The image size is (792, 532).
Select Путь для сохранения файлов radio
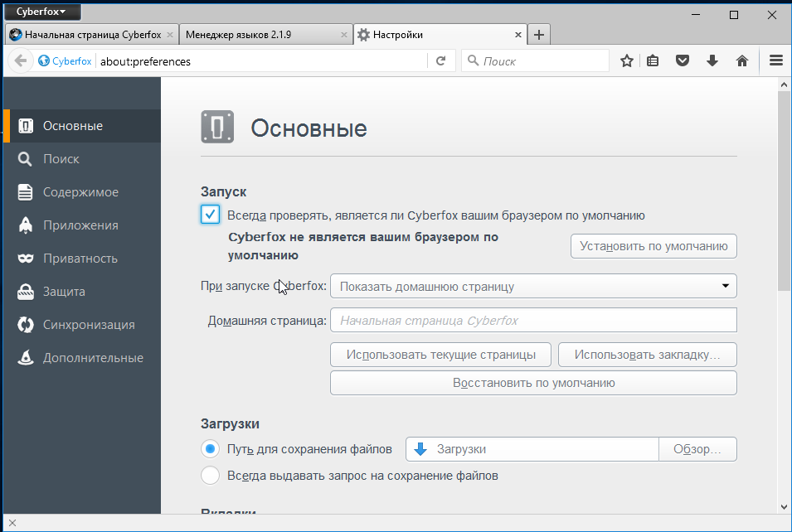(x=210, y=448)
